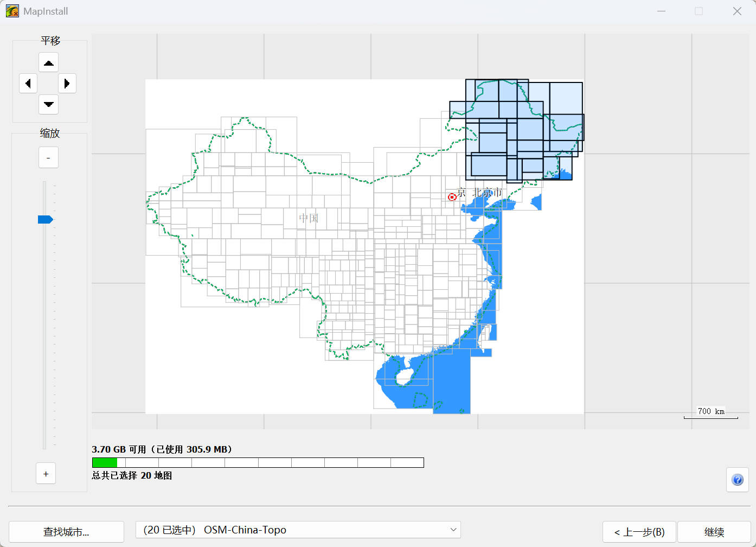This screenshot has height=547, width=756.
Task: Pan the map down with the arrow
Action: tap(48, 104)
